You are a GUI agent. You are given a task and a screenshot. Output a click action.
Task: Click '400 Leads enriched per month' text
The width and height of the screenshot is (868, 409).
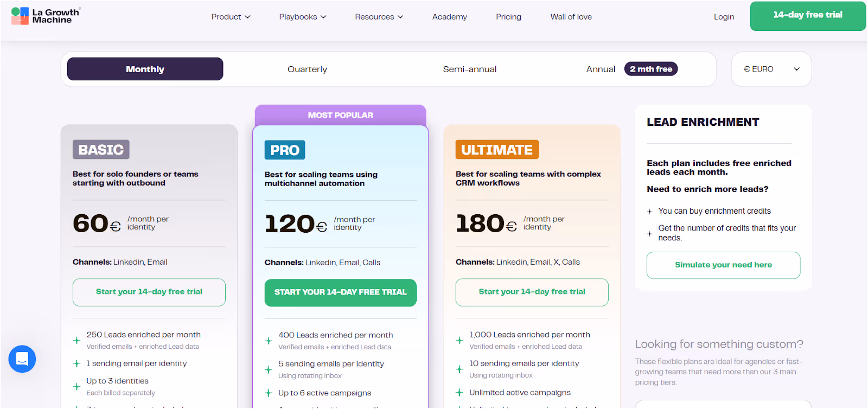click(335, 335)
